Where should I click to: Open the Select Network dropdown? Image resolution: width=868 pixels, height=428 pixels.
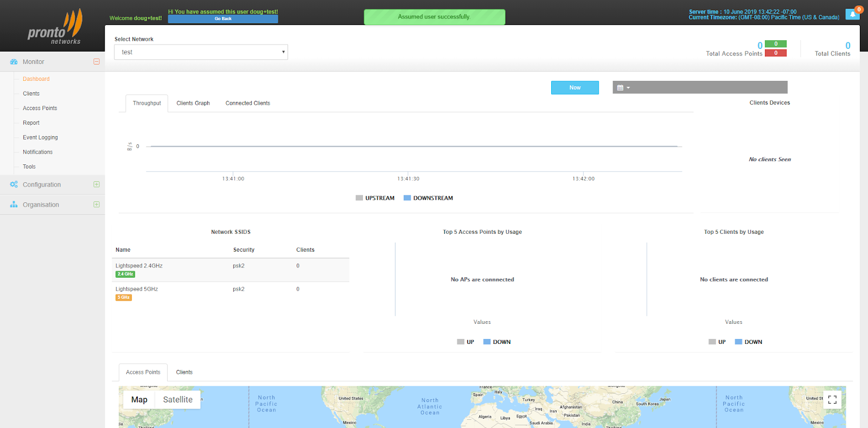click(201, 52)
